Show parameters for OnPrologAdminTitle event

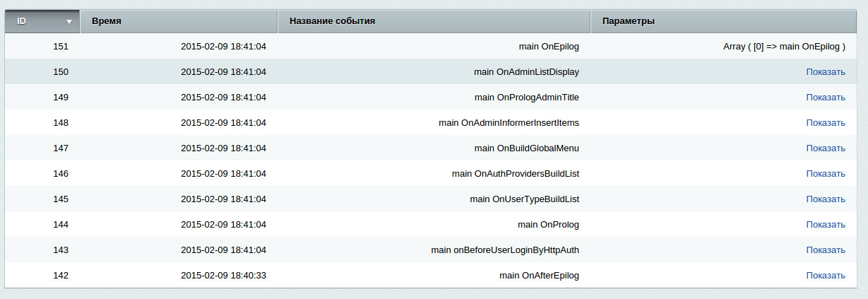pyautogui.click(x=825, y=98)
